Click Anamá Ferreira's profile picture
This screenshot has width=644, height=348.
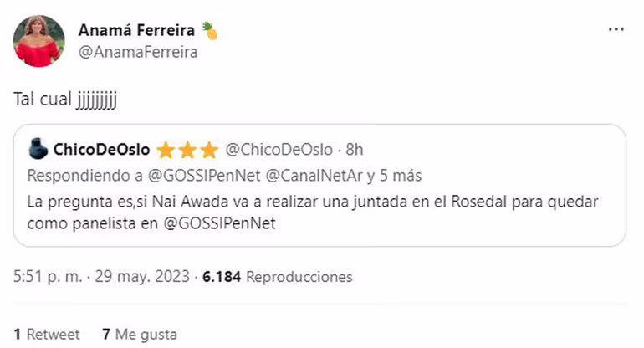(x=38, y=41)
